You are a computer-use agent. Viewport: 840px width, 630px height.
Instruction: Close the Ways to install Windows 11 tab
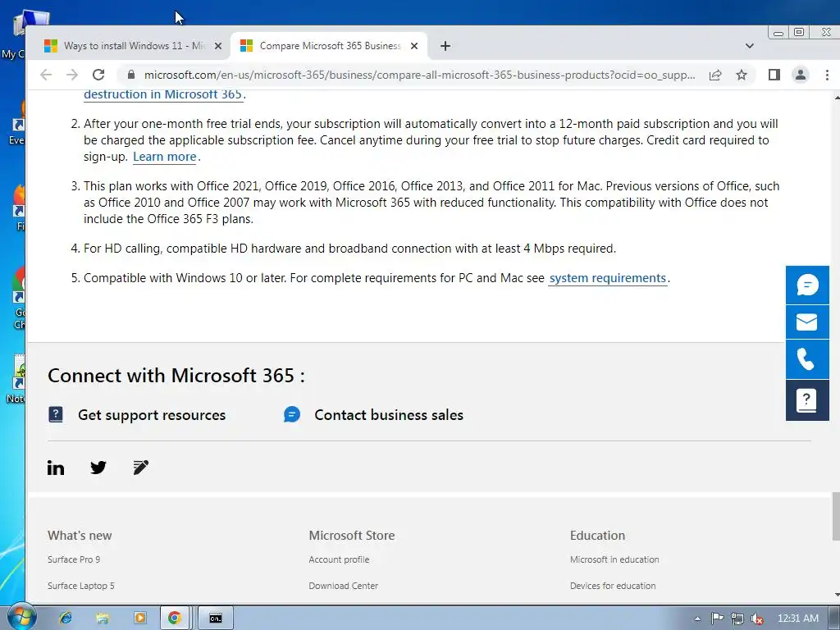coord(218,46)
